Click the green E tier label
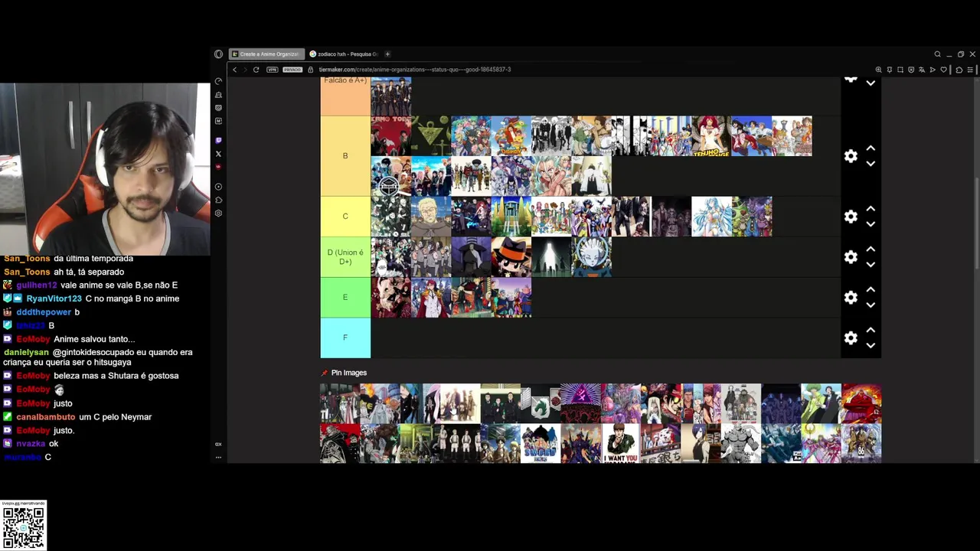 [x=345, y=297]
